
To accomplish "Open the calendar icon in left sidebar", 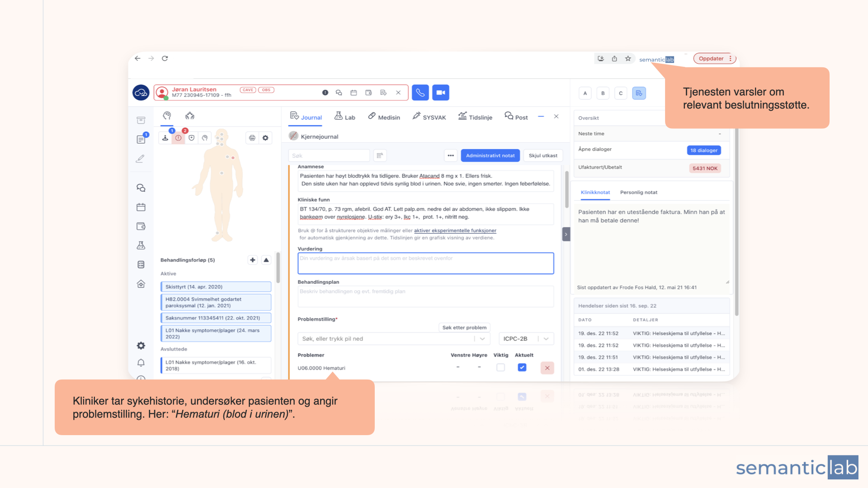I will [141, 207].
